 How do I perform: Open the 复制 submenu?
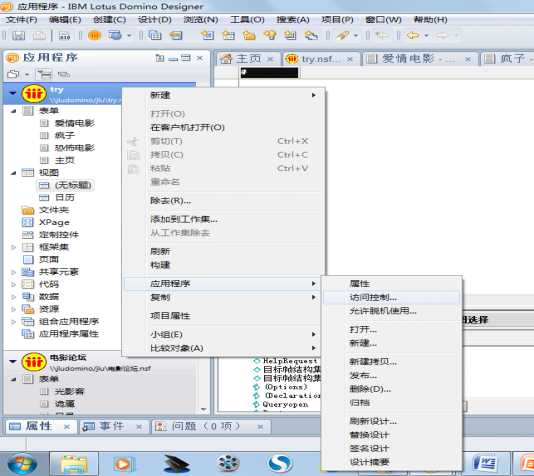tap(223, 297)
